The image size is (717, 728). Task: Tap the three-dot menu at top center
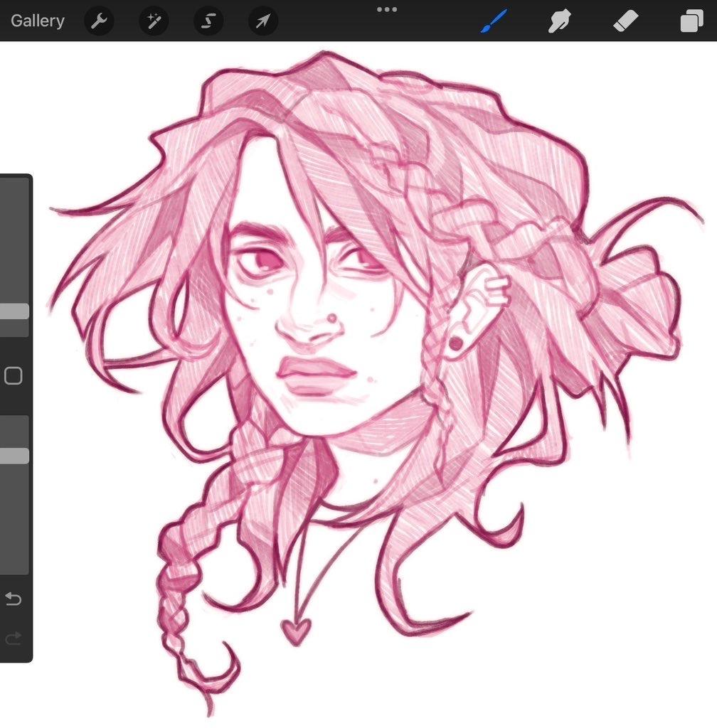pyautogui.click(x=387, y=9)
